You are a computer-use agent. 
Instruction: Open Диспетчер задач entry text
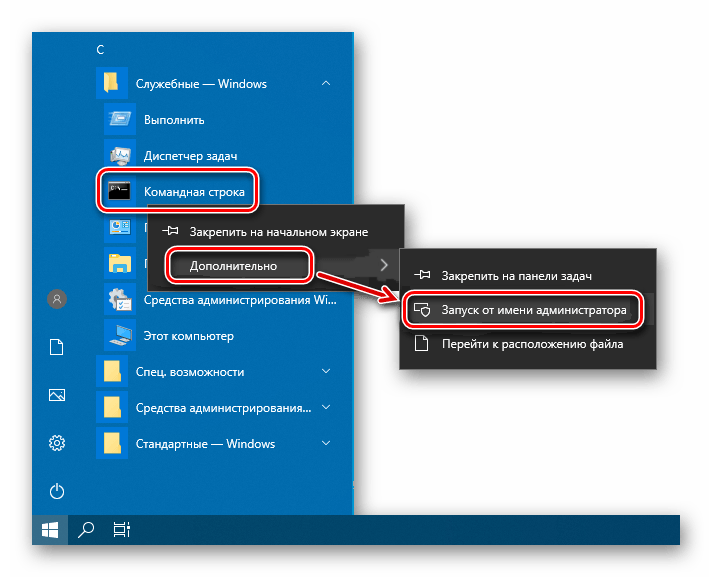point(191,156)
